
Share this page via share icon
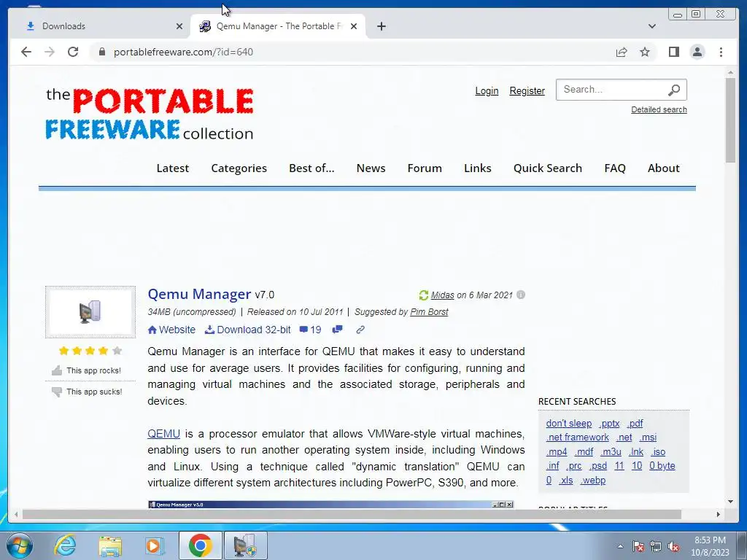622,52
